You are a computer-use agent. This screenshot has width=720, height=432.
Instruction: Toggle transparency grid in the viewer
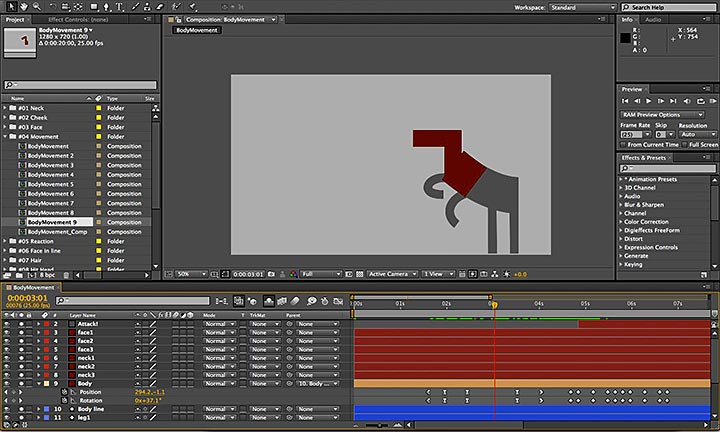pyautogui.click(x=360, y=274)
